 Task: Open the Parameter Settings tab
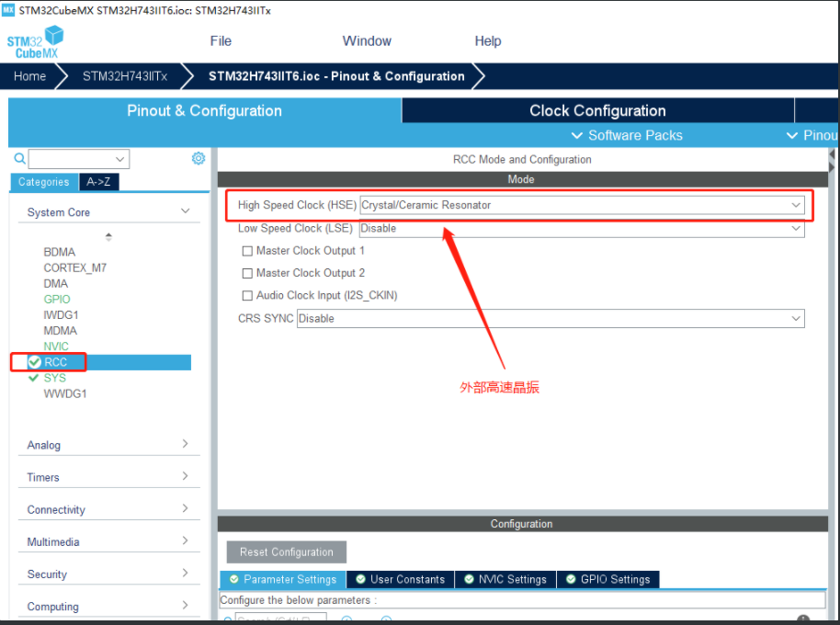[283, 579]
